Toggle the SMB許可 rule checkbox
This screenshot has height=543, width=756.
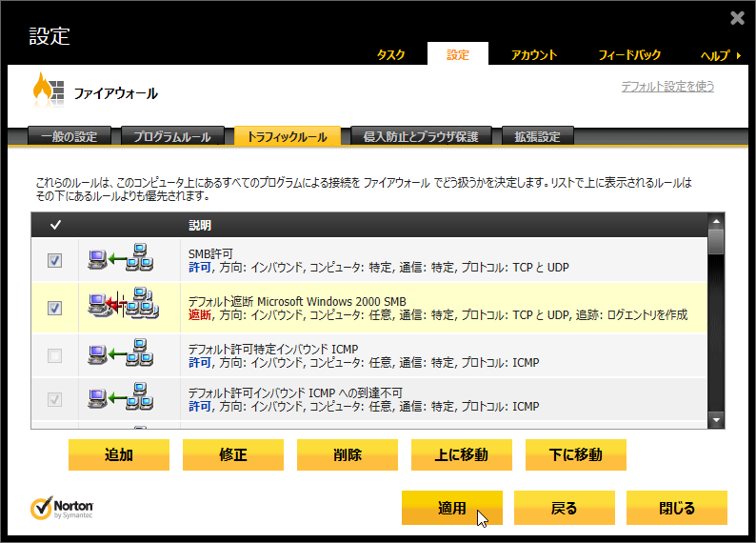coord(55,260)
